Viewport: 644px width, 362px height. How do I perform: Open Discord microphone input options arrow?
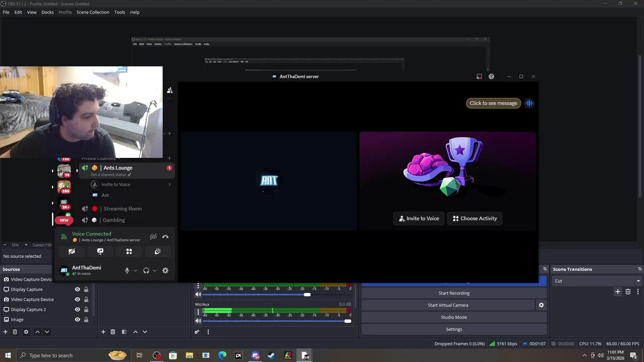135,270
